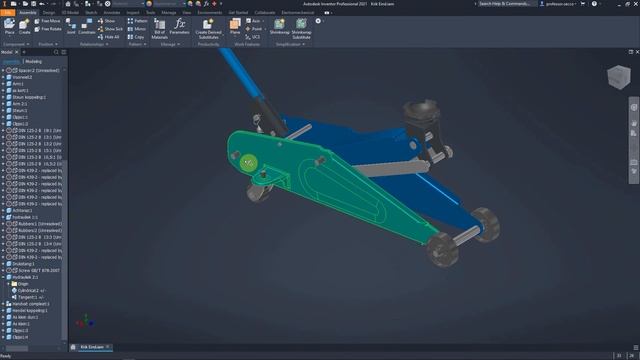This screenshot has height=360, width=640.
Task: Expand the Arm:1 tree node
Action: [x=3, y=84]
